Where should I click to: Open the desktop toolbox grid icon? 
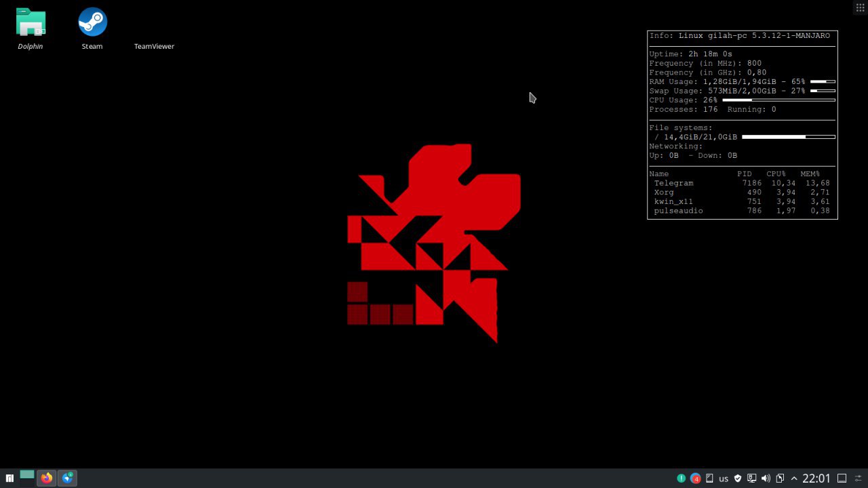[860, 7]
